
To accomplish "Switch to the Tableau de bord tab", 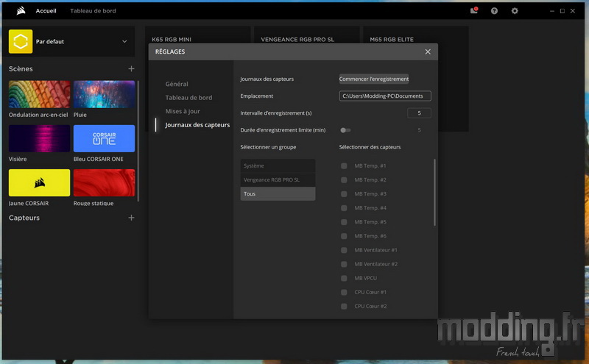I will tap(94, 11).
